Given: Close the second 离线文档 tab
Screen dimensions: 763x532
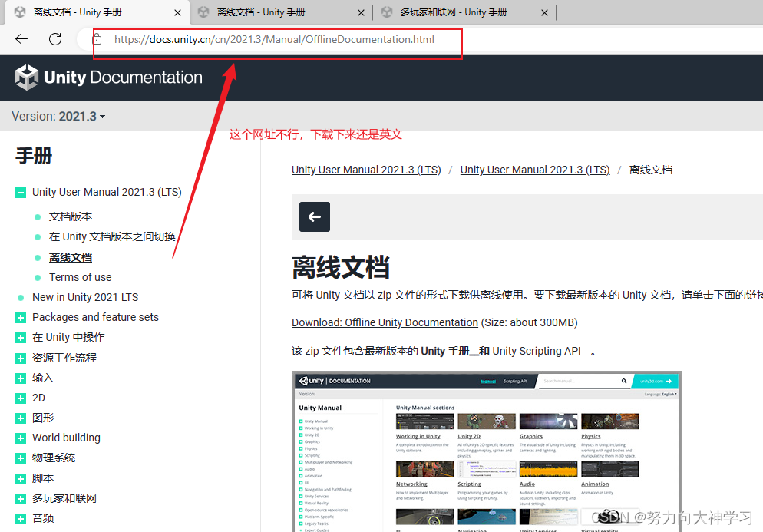Looking at the screenshot, I should point(361,12).
